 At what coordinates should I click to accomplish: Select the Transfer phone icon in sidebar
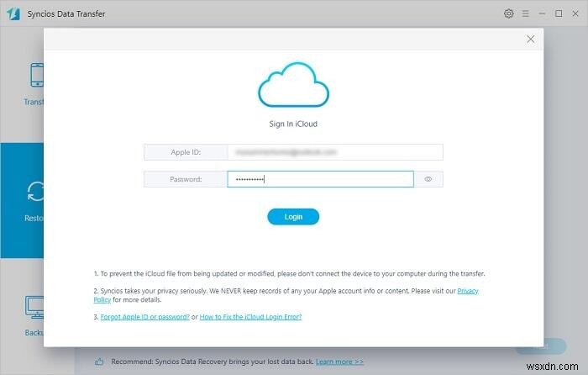coord(37,75)
